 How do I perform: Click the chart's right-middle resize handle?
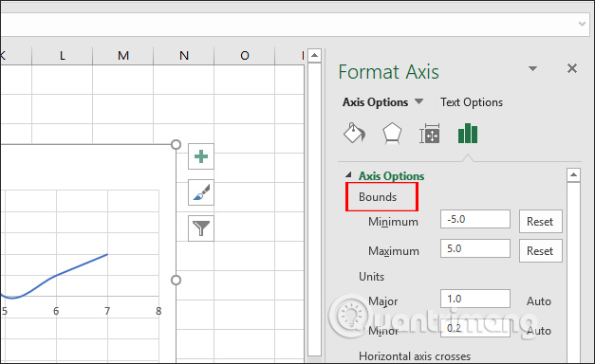(176, 281)
